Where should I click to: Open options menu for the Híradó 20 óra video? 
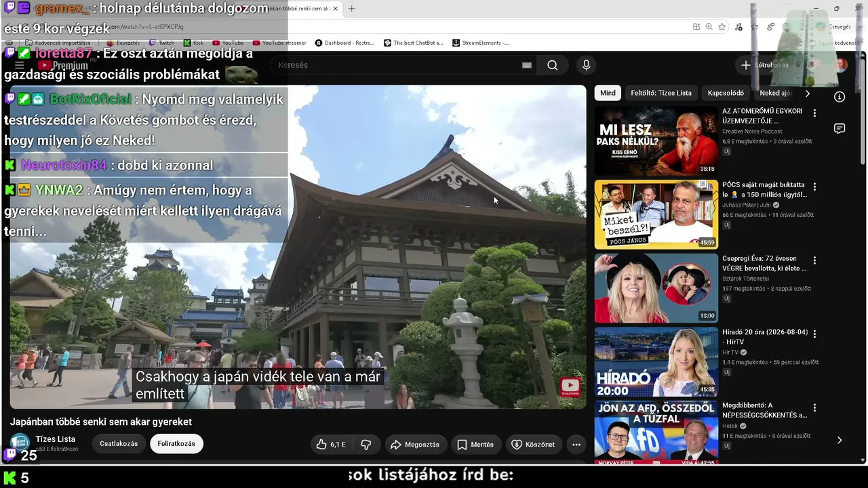(814, 334)
